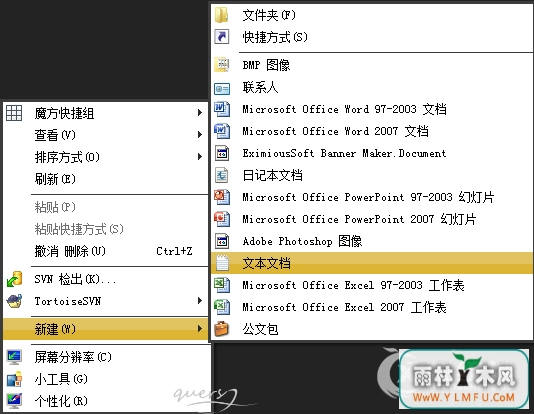Viewport: 534px width, 414px height.
Task: Create a new 快捷方式(S)
Action: 372,37
